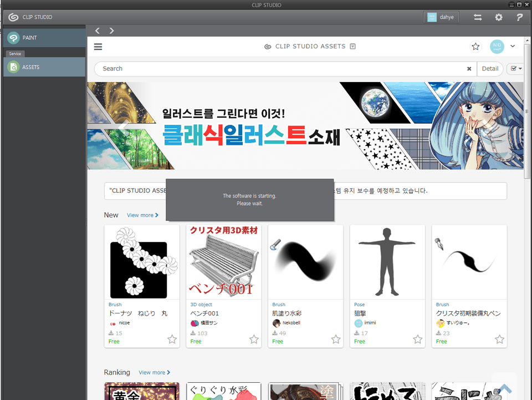Click the scroll-to-top arrow icon
Screen dimensions: 532x400
(x=504, y=388)
